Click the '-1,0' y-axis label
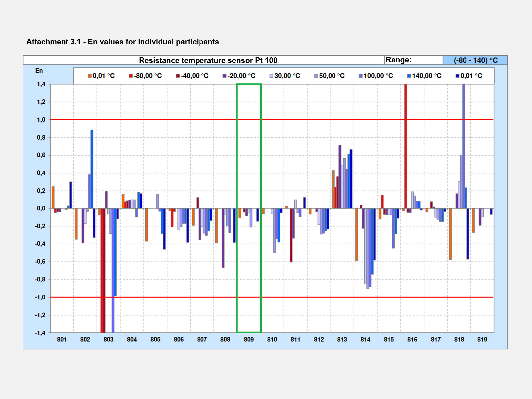The image size is (532, 399). pos(40,297)
